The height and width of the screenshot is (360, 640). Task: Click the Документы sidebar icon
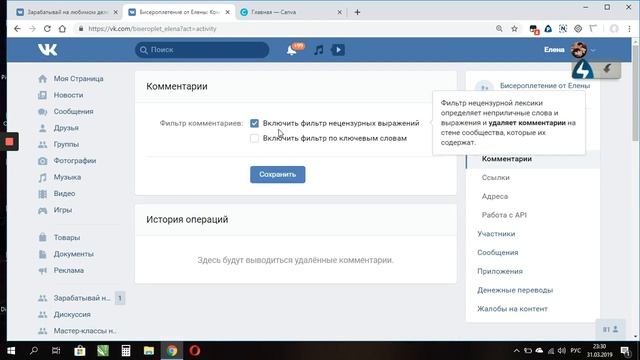(42, 254)
